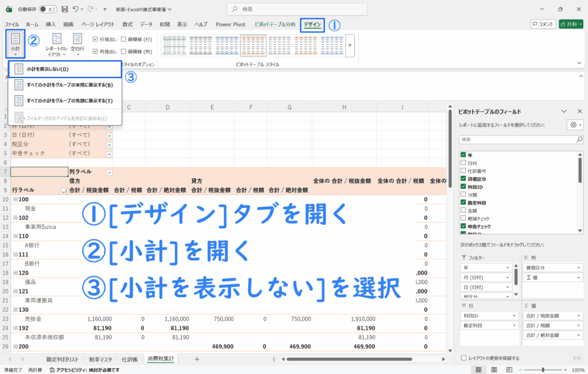Click the 空白行 ribbon icon

(78, 44)
